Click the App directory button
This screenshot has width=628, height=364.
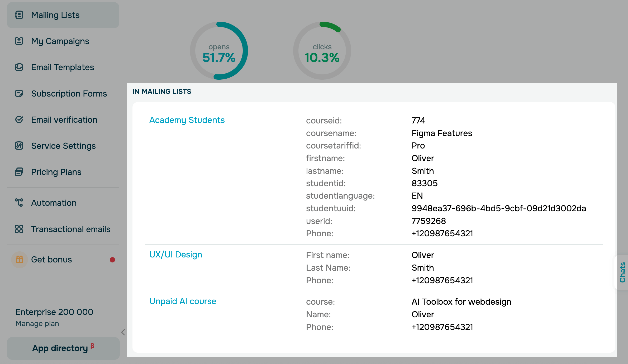click(x=63, y=348)
